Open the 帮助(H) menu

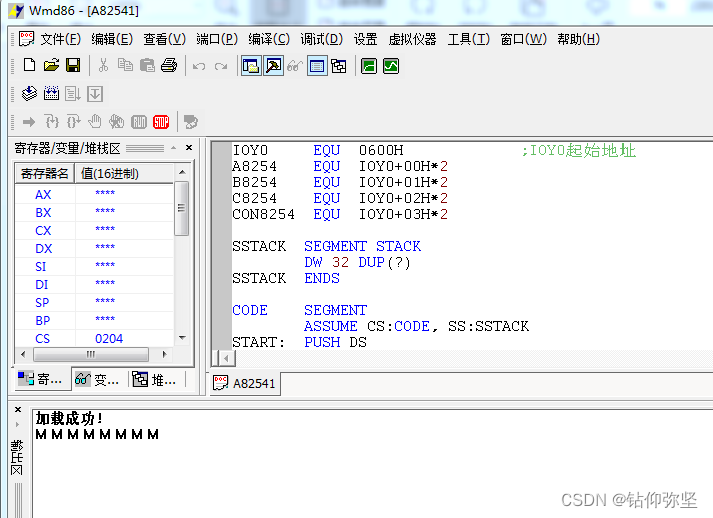(x=578, y=39)
